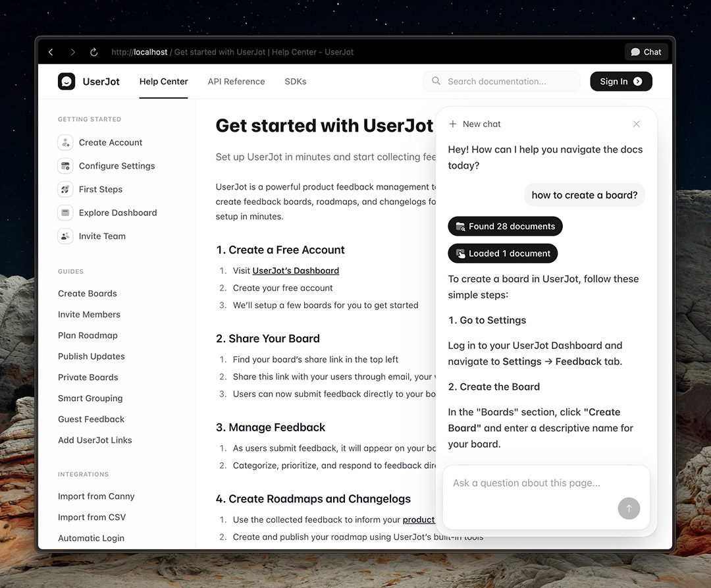Select the Create Account icon in sidebar
The image size is (711, 588).
pos(65,142)
